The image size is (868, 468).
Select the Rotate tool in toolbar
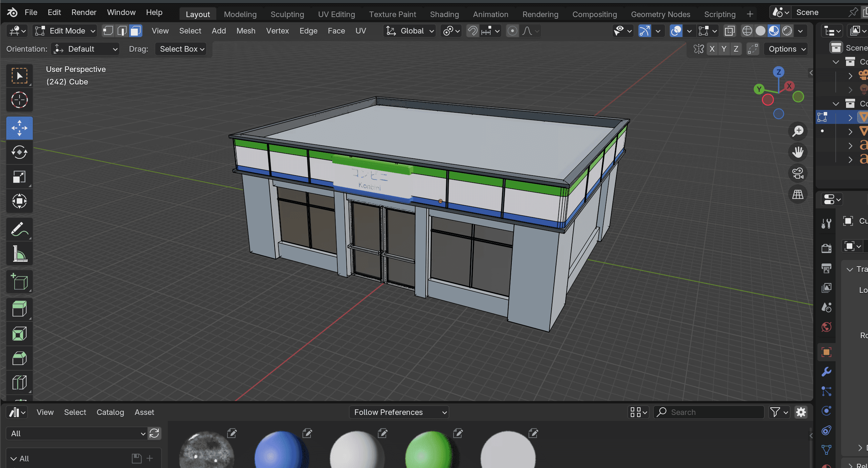[19, 152]
